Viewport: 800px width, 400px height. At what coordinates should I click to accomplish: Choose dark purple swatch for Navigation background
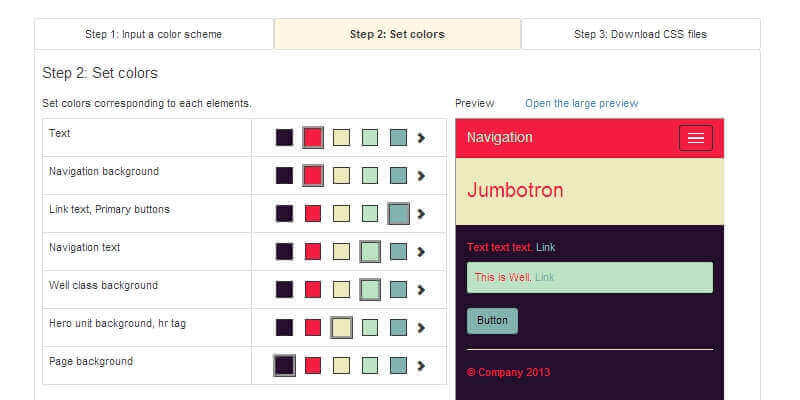tap(285, 175)
